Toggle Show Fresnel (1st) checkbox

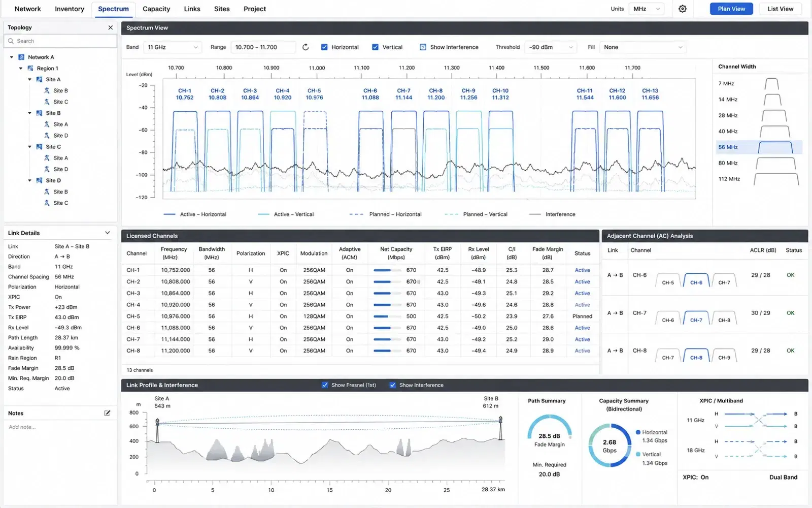click(325, 385)
